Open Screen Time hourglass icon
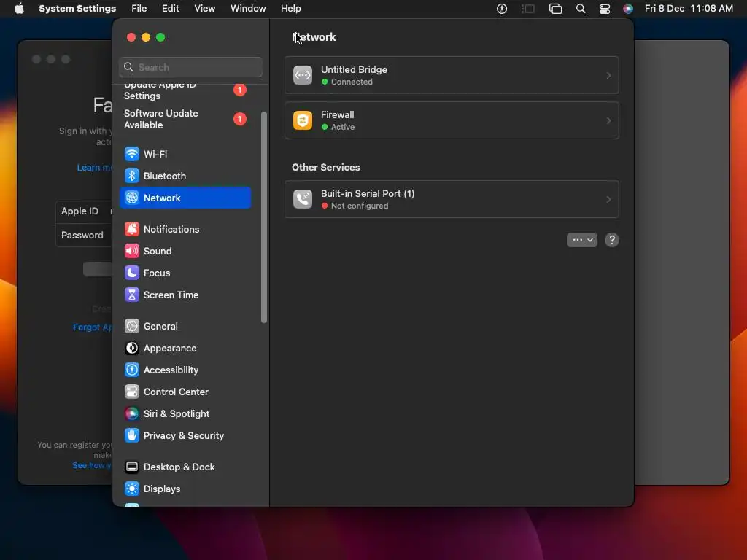The width and height of the screenshot is (747, 560). tap(132, 295)
